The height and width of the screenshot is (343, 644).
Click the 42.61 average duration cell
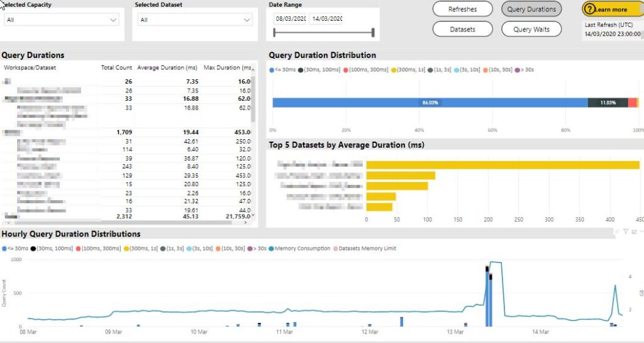pyautogui.click(x=191, y=142)
